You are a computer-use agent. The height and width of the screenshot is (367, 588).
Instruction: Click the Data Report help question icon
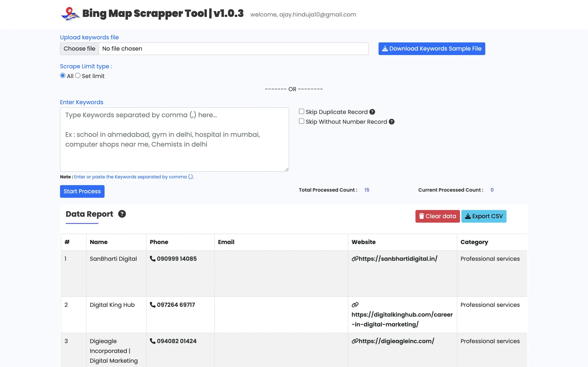pos(122,214)
